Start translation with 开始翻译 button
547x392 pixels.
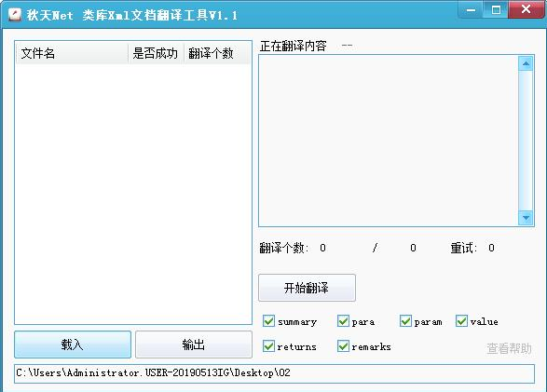tap(307, 288)
